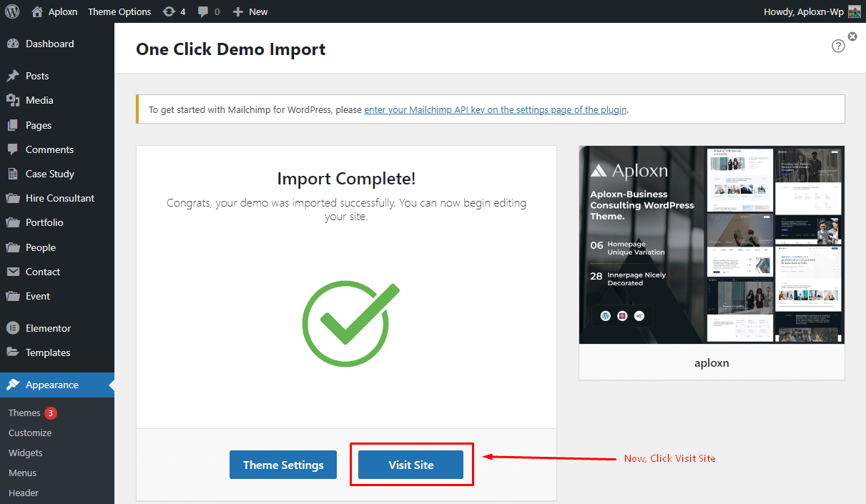
Task: Click the Case Study icon
Action: (x=13, y=174)
